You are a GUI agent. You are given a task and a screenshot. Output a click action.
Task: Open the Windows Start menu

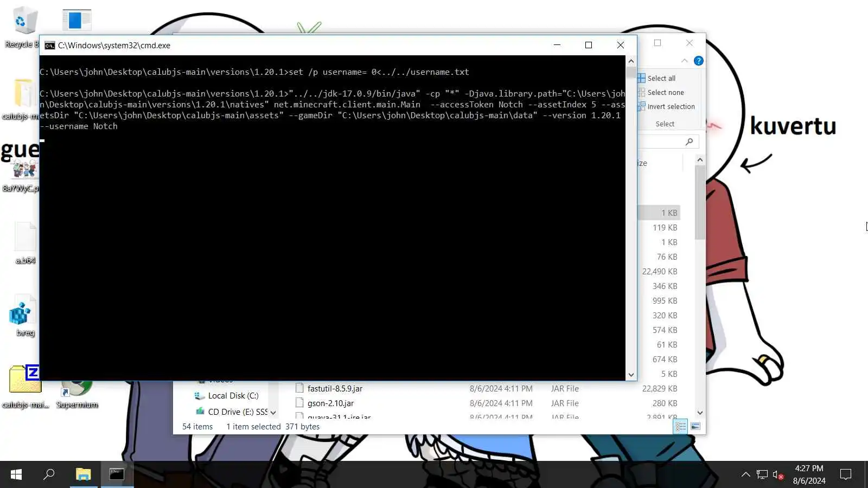pyautogui.click(x=16, y=474)
